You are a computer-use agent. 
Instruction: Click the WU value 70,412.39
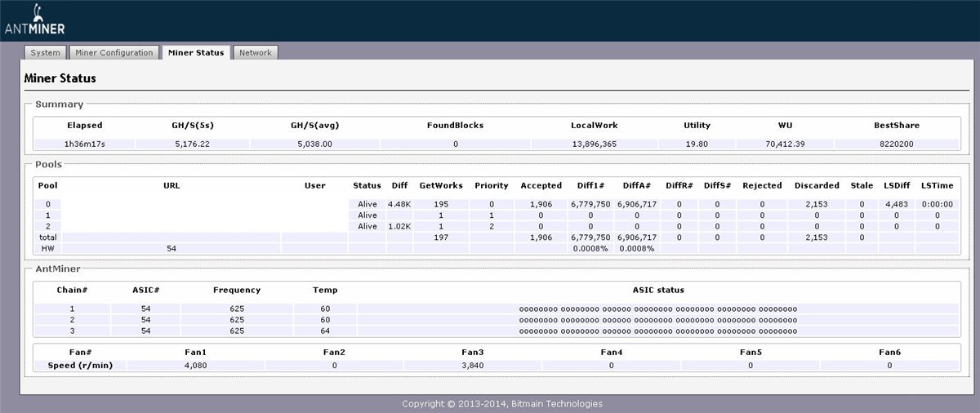(783, 144)
